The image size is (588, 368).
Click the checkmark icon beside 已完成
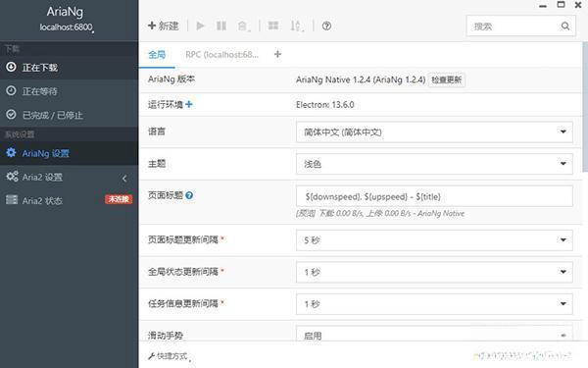11,114
